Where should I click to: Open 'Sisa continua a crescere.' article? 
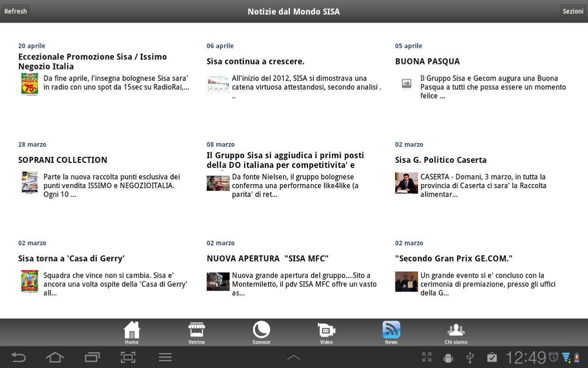point(255,61)
